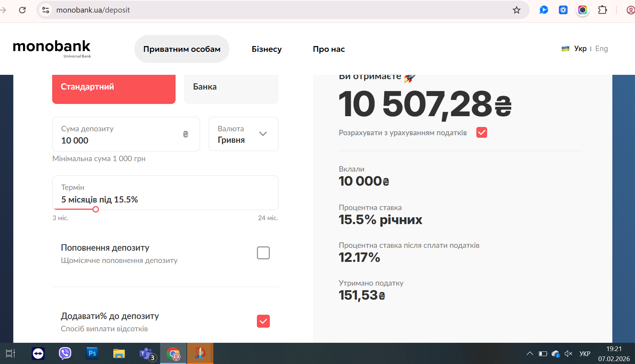Click the УКР keyboard language indicator

[x=585, y=354]
